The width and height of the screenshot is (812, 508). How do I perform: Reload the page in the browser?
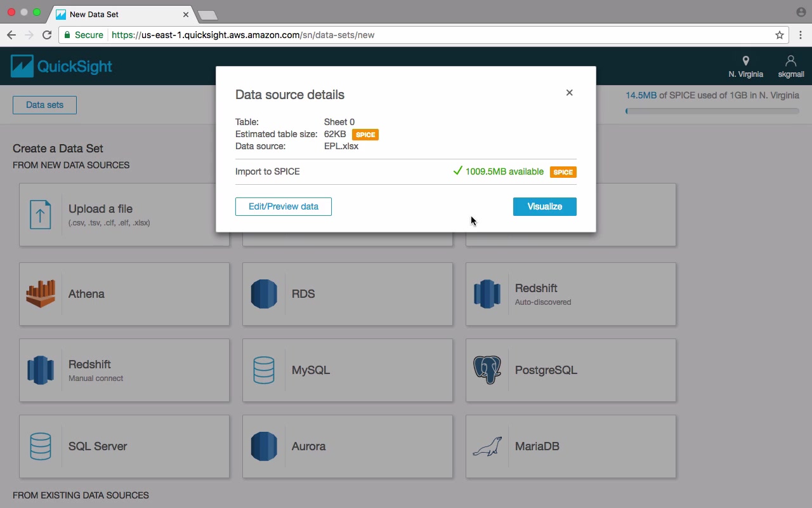click(x=47, y=35)
